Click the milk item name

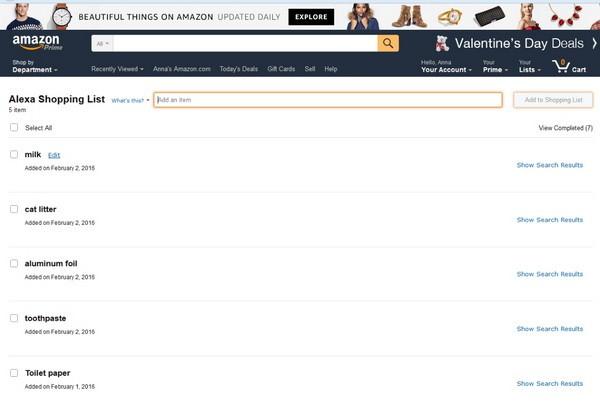(x=33, y=155)
